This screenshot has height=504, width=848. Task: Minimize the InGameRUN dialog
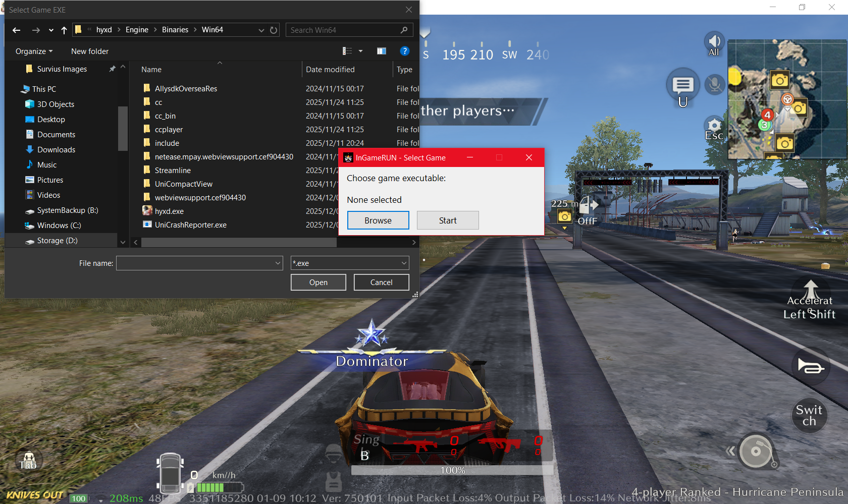coord(470,157)
